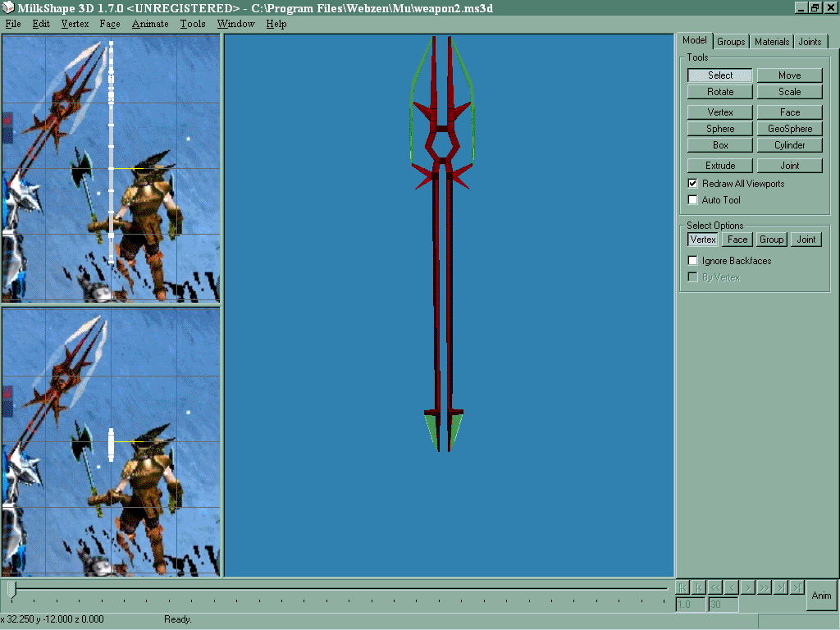The image size is (840, 630).
Task: Open the Vertex menu
Action: [75, 24]
